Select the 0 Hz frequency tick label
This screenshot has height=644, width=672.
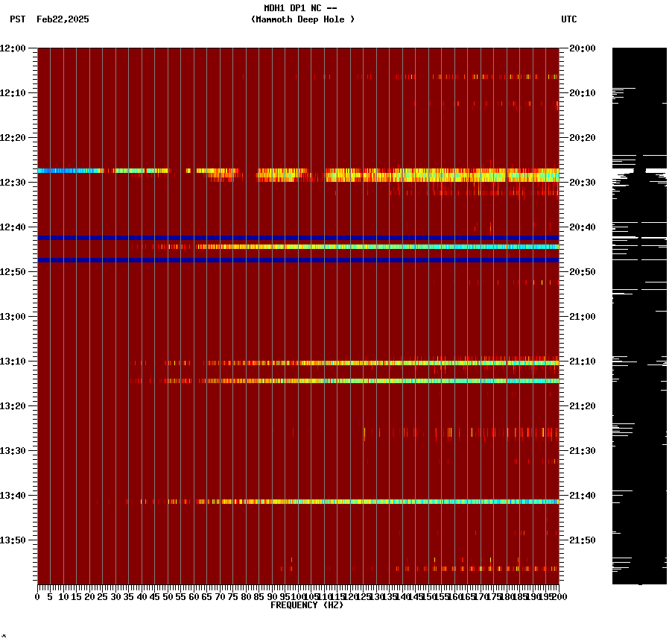pos(36,596)
